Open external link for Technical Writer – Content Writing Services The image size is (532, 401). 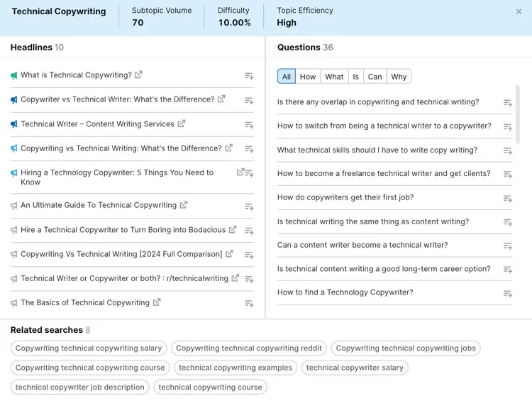(x=182, y=123)
